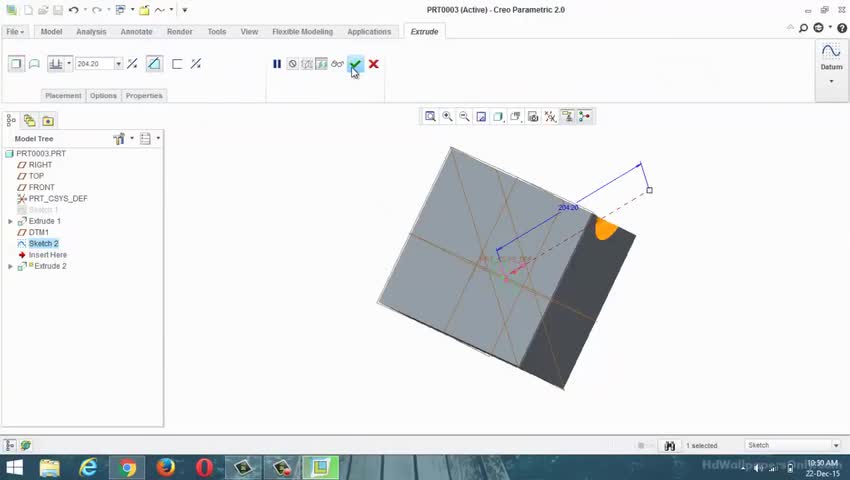
Task: Toggle the Spin Center icon
Action: point(584,117)
